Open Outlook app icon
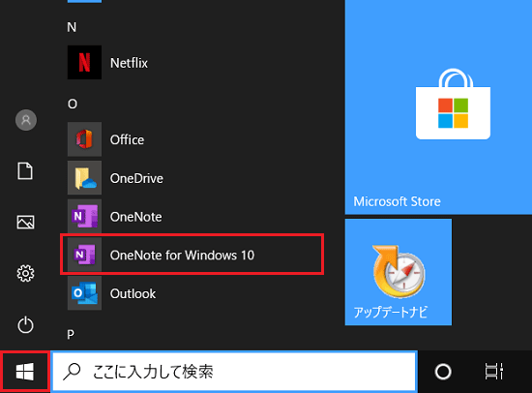Viewport: 532px width, 393px height. tap(84, 292)
